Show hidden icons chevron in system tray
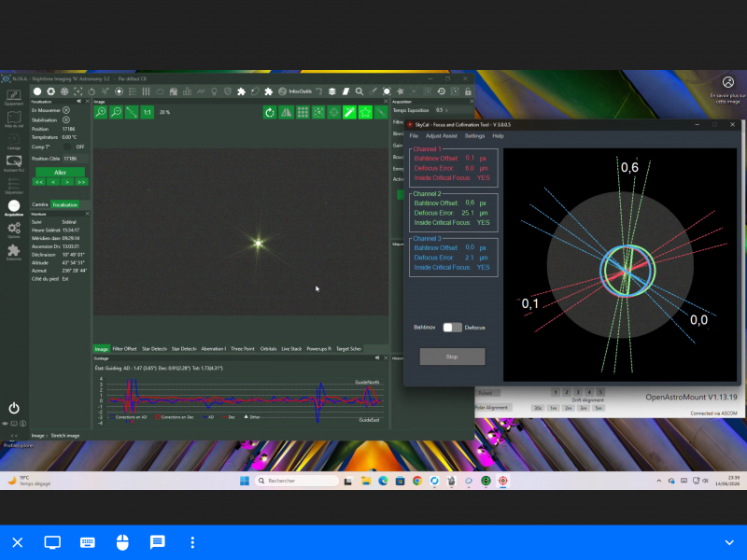747x560 pixels. (659, 481)
